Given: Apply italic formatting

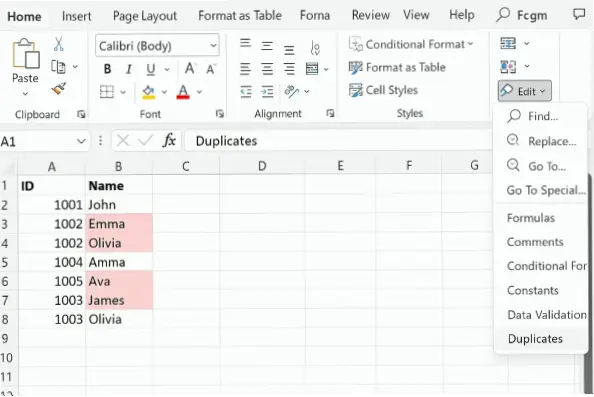Looking at the screenshot, I should pos(129,69).
